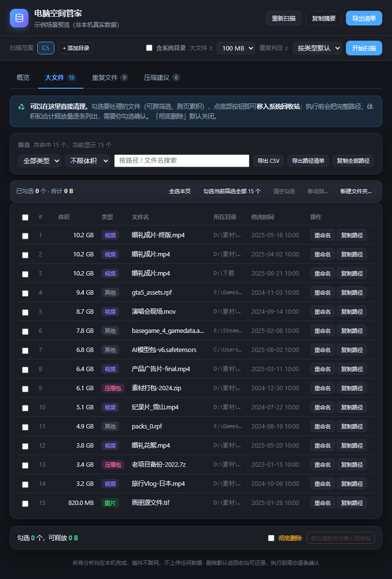Image resolution: width=392 pixels, height=579 pixels.
Task: Switch to the 概览 tab
Action: (x=23, y=77)
